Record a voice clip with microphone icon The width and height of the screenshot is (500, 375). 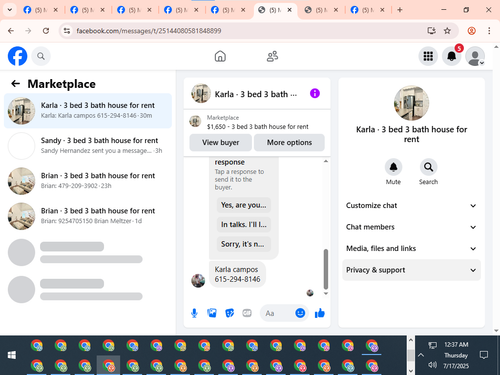[x=194, y=313]
